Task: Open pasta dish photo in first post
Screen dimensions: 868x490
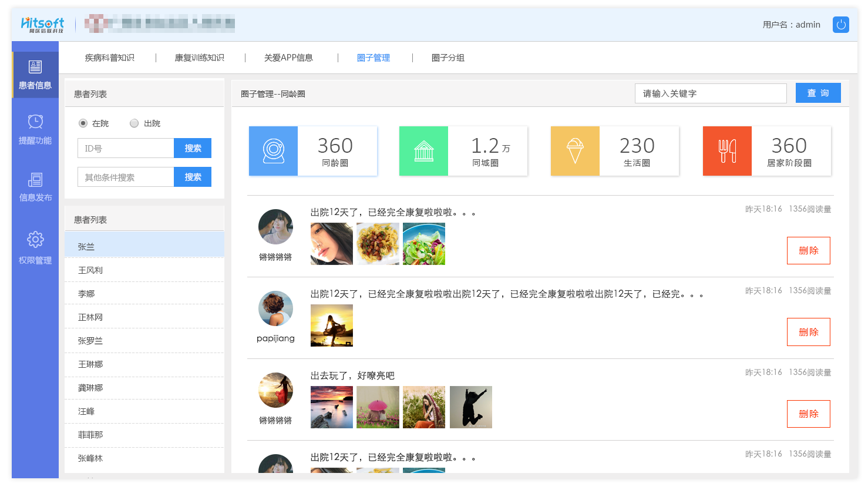Action: coord(378,244)
